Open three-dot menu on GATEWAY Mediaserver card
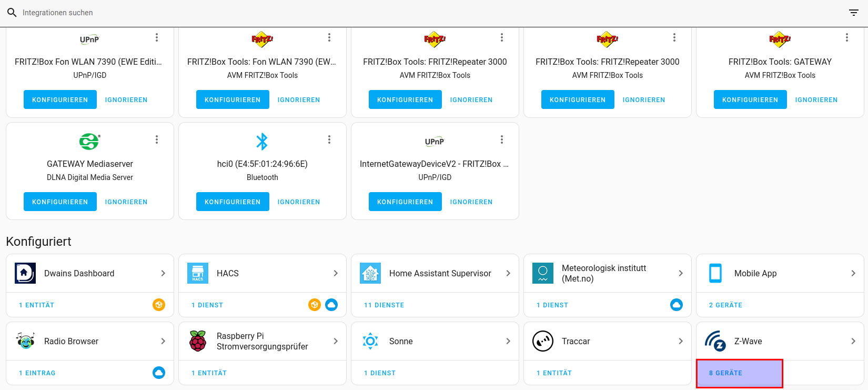 pyautogui.click(x=157, y=139)
